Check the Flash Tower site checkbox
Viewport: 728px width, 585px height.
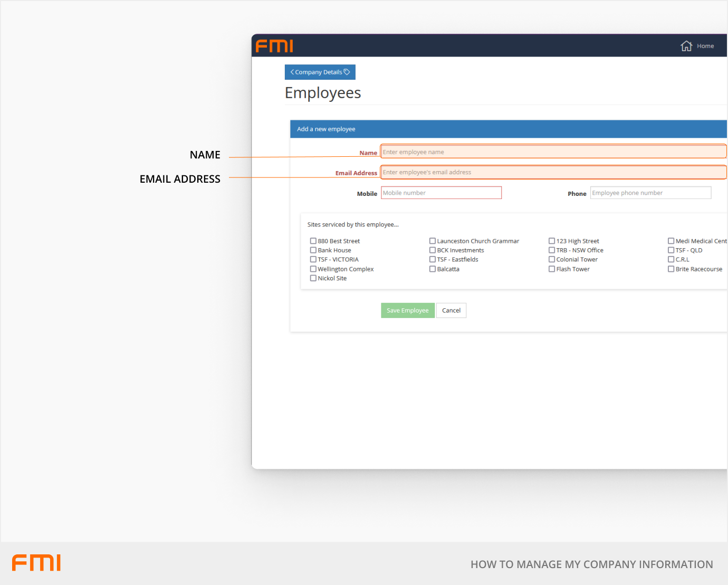(x=552, y=269)
